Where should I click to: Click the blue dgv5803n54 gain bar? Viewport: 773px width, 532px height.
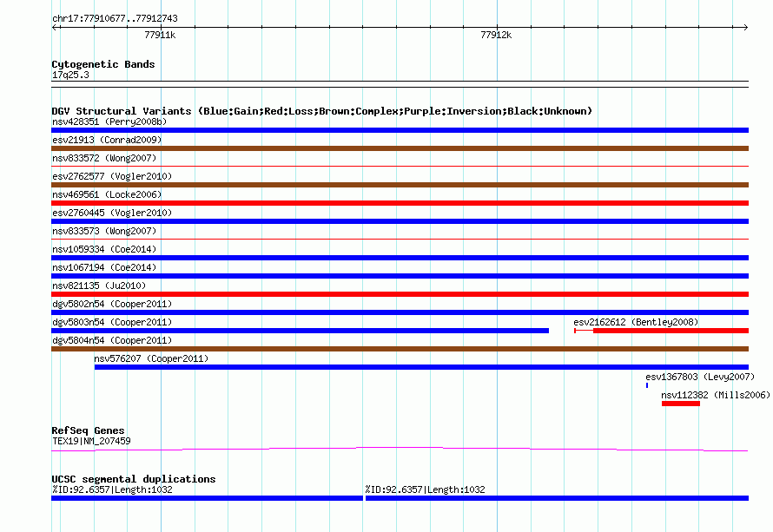coord(301,331)
